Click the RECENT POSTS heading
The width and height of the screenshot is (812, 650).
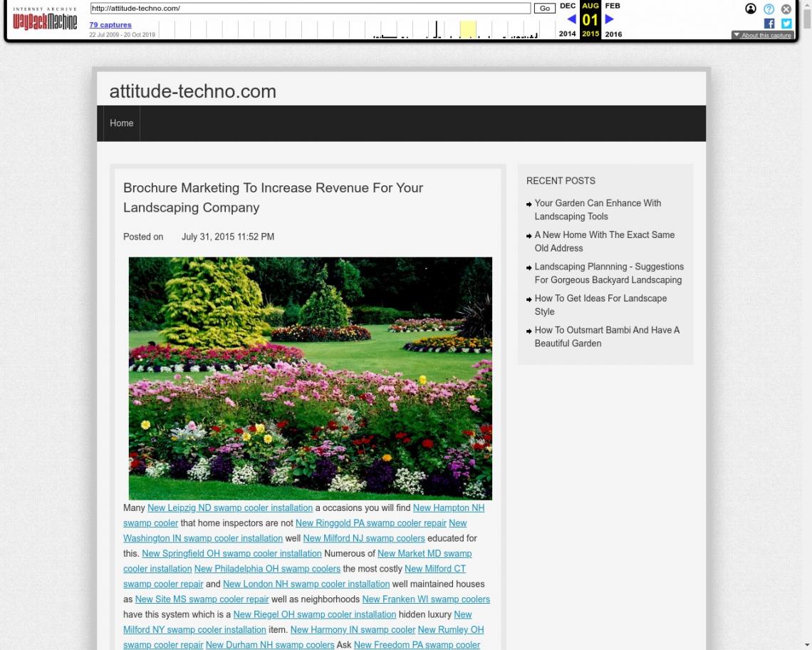(561, 181)
